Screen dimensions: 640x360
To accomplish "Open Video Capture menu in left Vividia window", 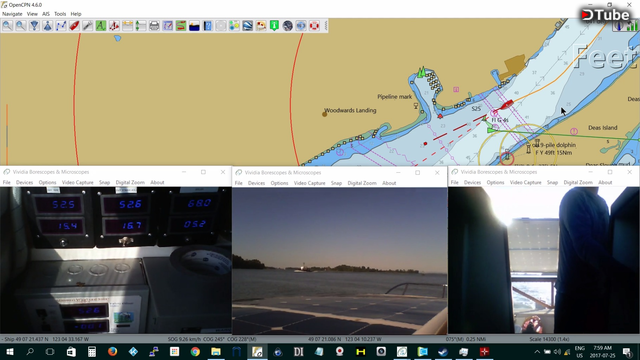I will tap(78, 182).
